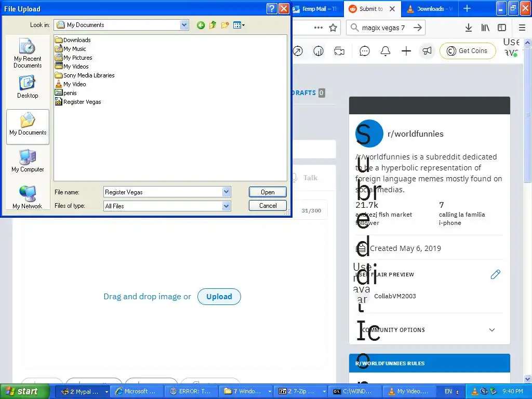Open the browser downloads arrow
Screen dimensions: 532x399
469,28
